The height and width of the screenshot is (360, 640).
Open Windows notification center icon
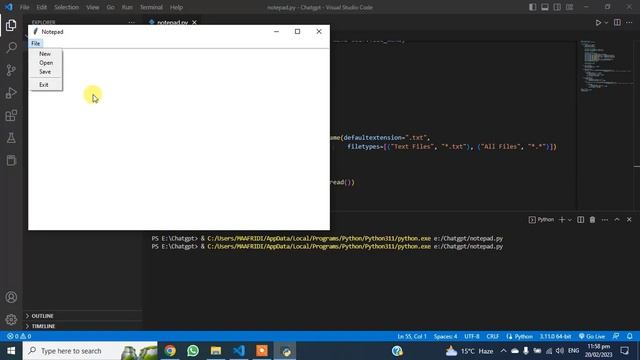point(624,351)
